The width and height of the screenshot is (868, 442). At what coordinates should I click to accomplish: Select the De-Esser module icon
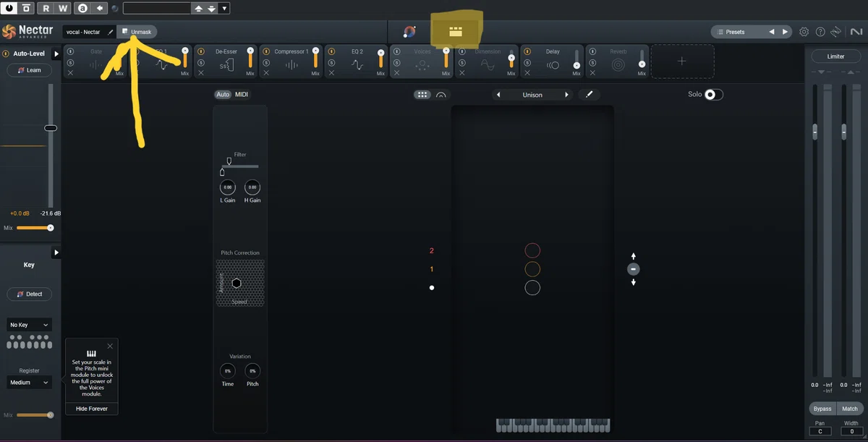coord(227,65)
